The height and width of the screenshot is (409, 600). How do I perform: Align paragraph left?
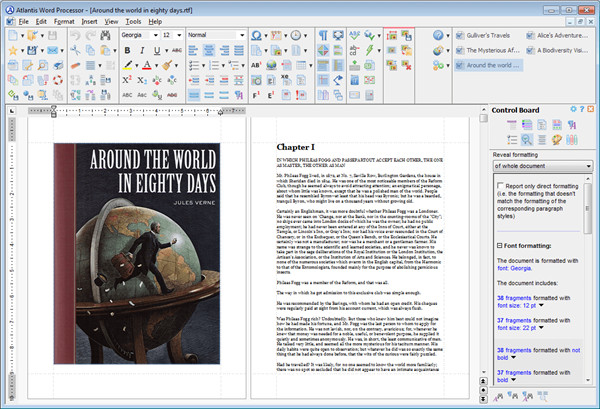point(194,50)
